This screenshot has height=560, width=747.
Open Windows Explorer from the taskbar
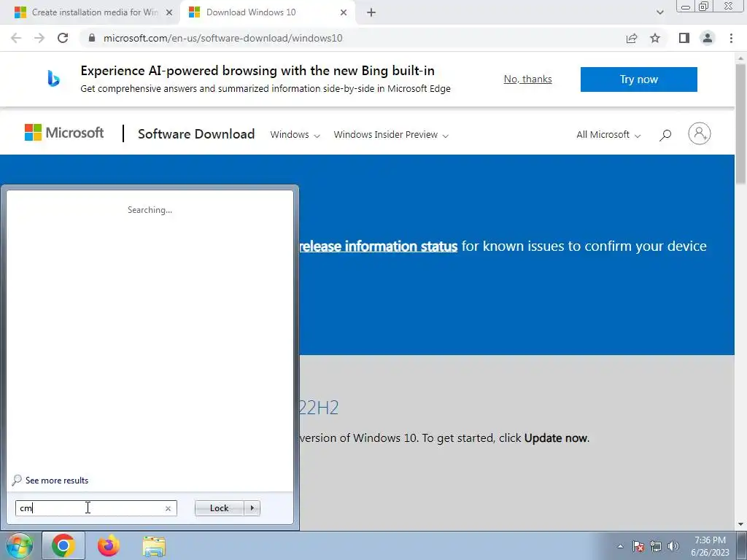click(154, 546)
